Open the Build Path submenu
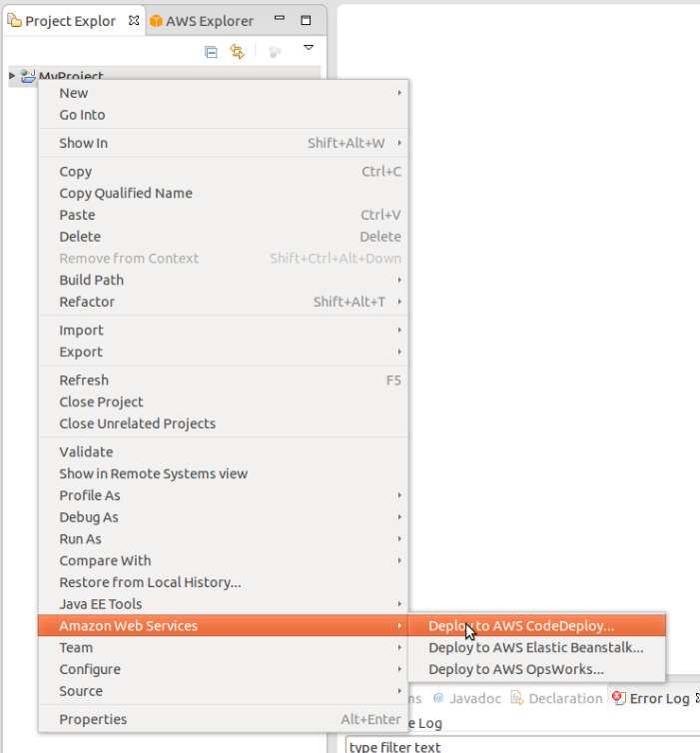The height and width of the screenshot is (753, 700). pos(224,280)
